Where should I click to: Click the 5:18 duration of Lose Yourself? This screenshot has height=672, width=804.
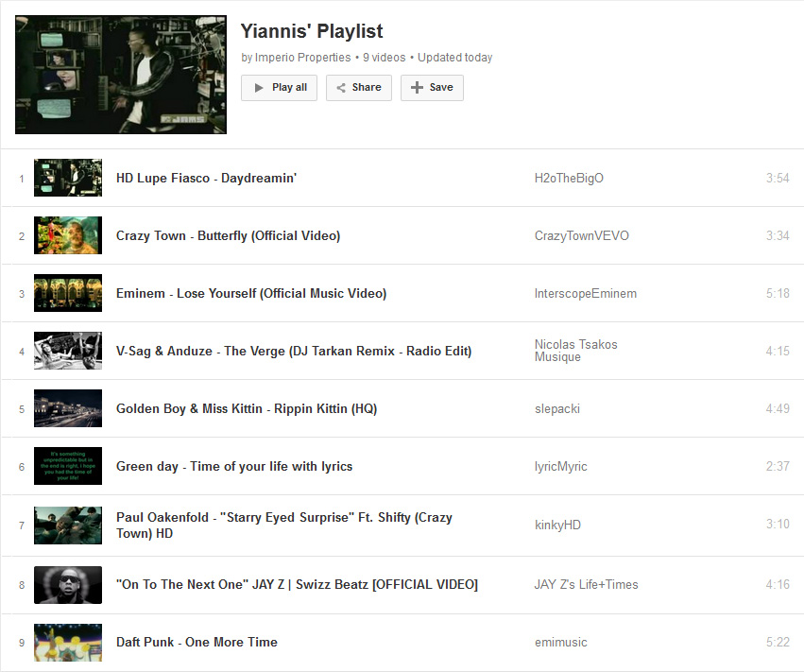[778, 293]
